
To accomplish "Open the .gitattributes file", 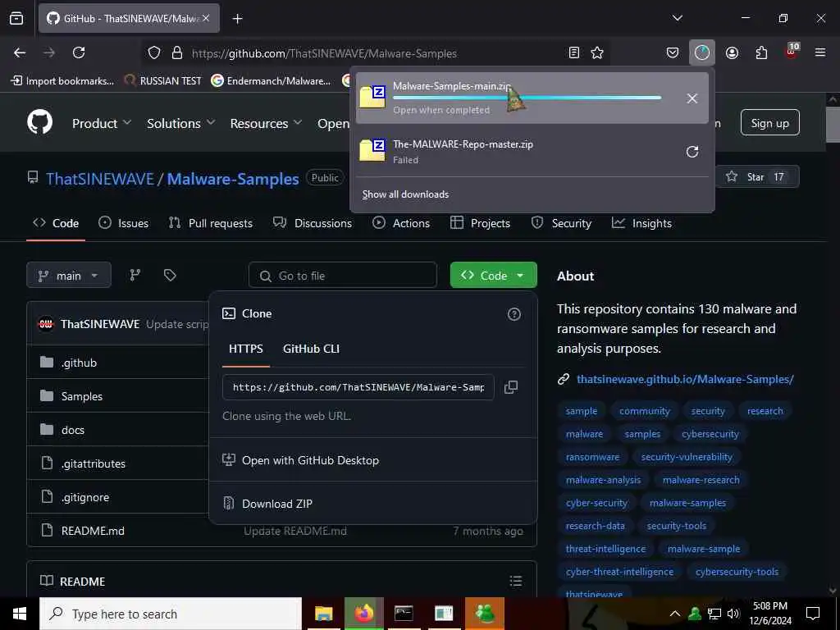I will 94,464.
